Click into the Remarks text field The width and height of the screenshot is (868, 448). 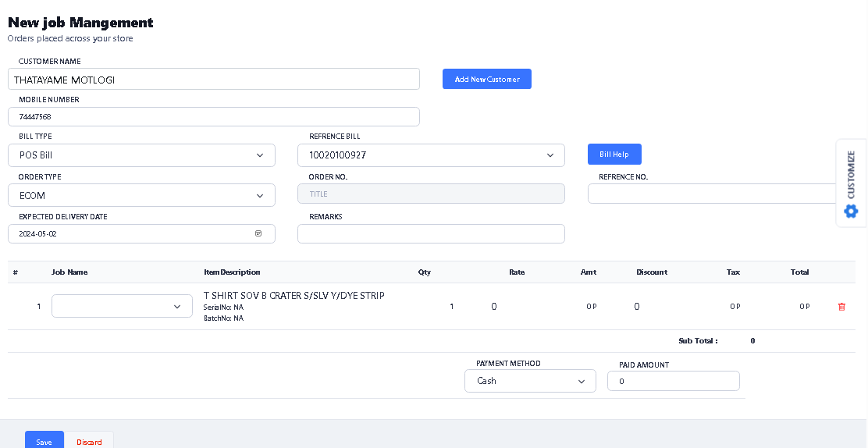[431, 234]
